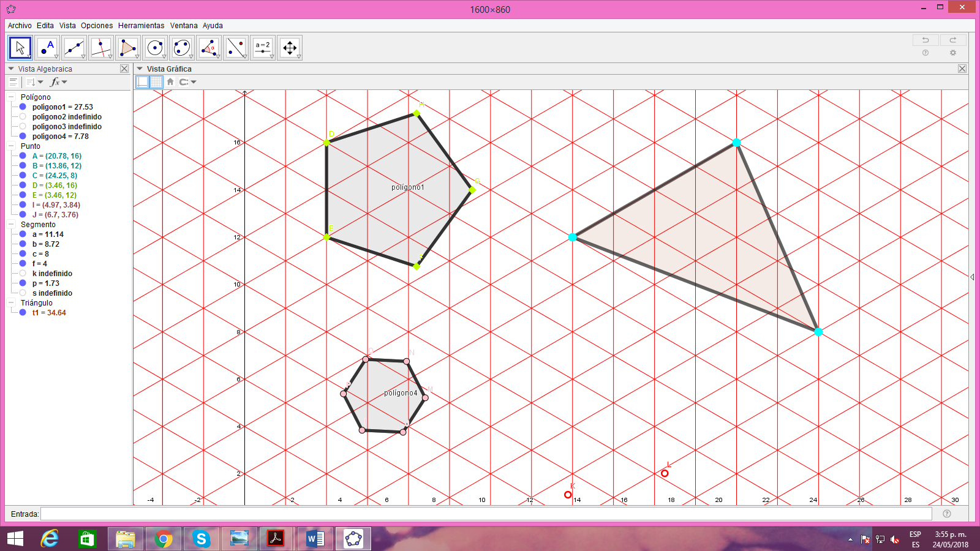Toggle axes display in Vista Gráfica
This screenshot has height=551, width=980.
[143, 81]
